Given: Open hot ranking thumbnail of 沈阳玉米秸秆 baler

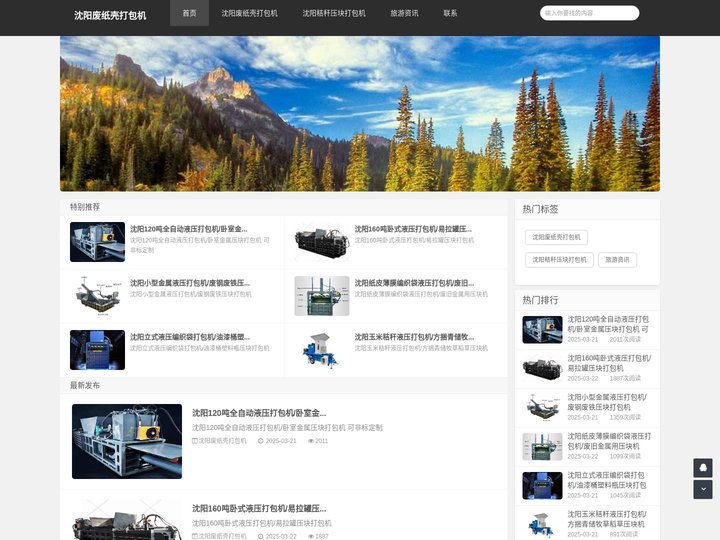Looking at the screenshot, I should (542, 525).
